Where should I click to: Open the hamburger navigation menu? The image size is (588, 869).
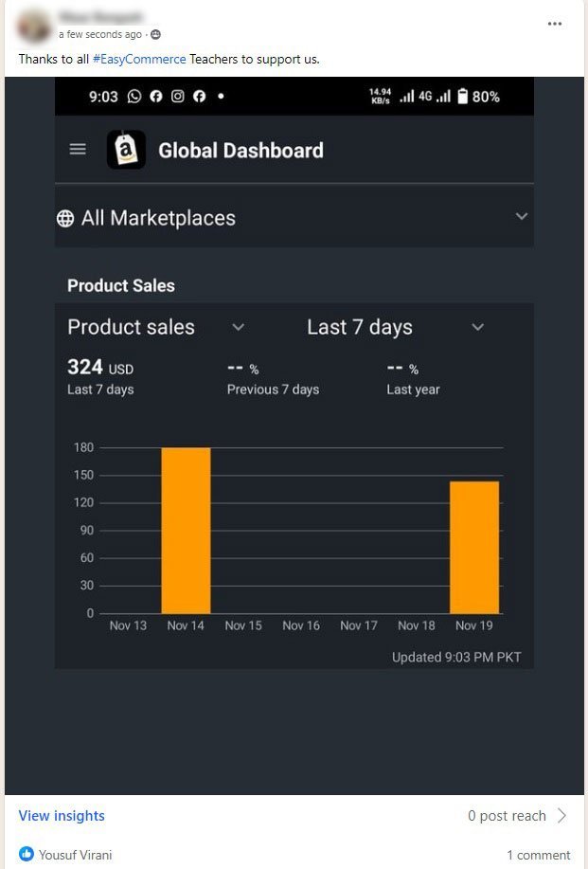point(78,149)
